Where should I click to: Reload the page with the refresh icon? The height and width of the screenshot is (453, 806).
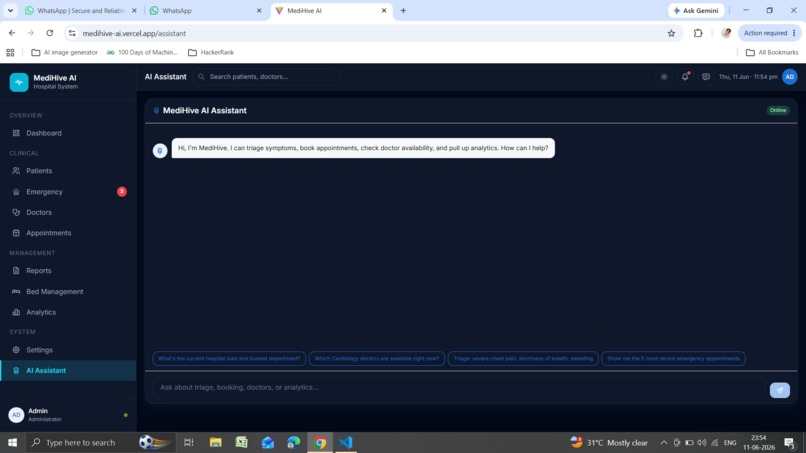pos(49,33)
